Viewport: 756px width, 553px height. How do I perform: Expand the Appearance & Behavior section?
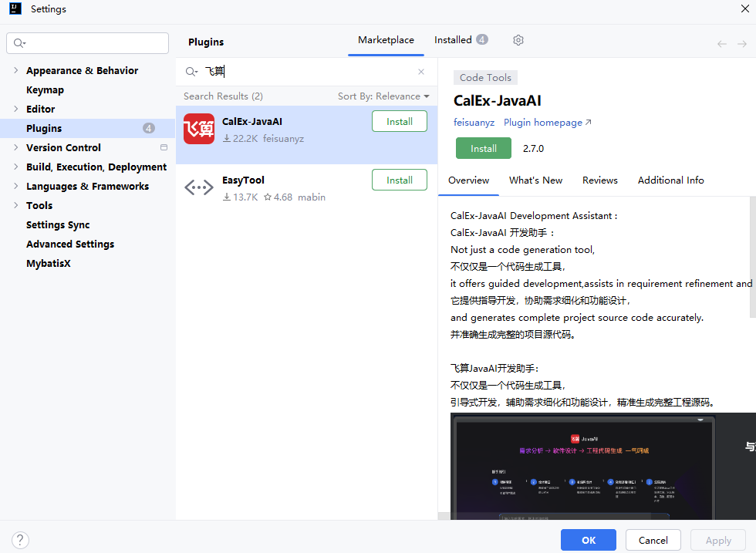point(15,70)
